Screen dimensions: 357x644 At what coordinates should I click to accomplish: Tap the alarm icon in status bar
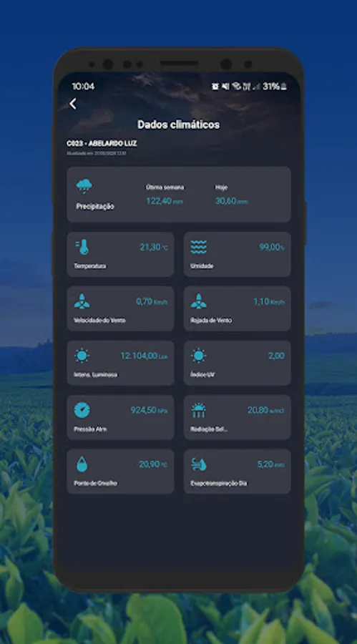pos(215,87)
